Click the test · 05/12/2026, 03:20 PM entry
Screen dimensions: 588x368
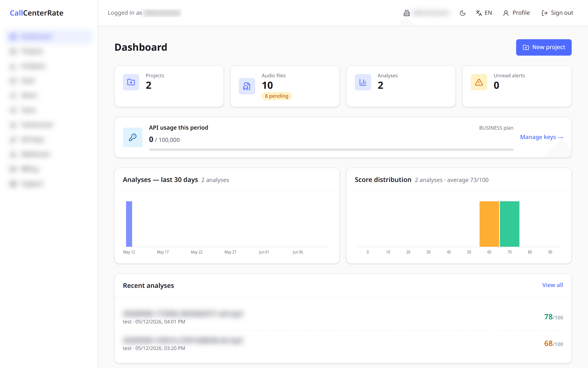pos(154,348)
